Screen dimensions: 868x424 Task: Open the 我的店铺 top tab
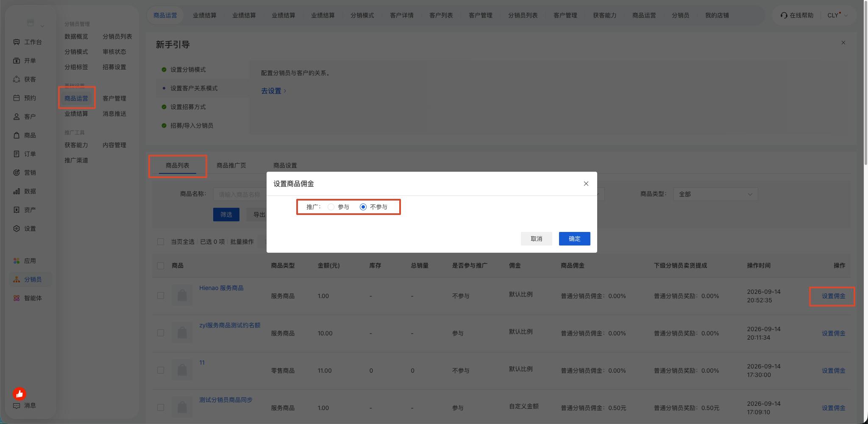point(717,15)
